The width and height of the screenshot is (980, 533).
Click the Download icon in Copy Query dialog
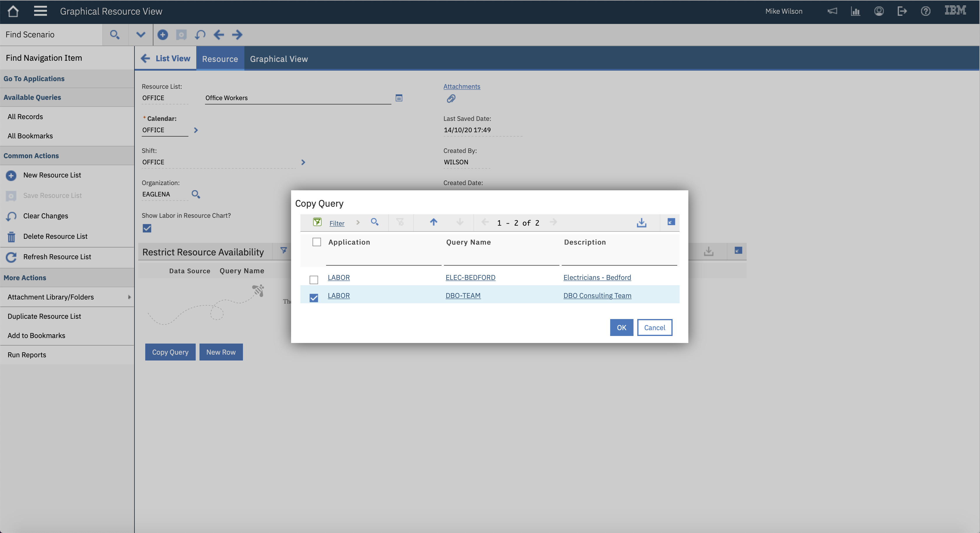(x=641, y=222)
